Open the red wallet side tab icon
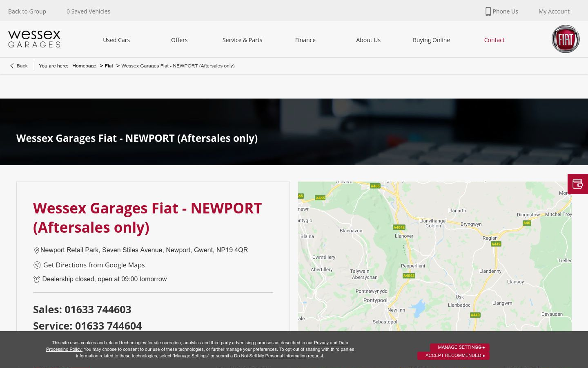 tap(577, 184)
